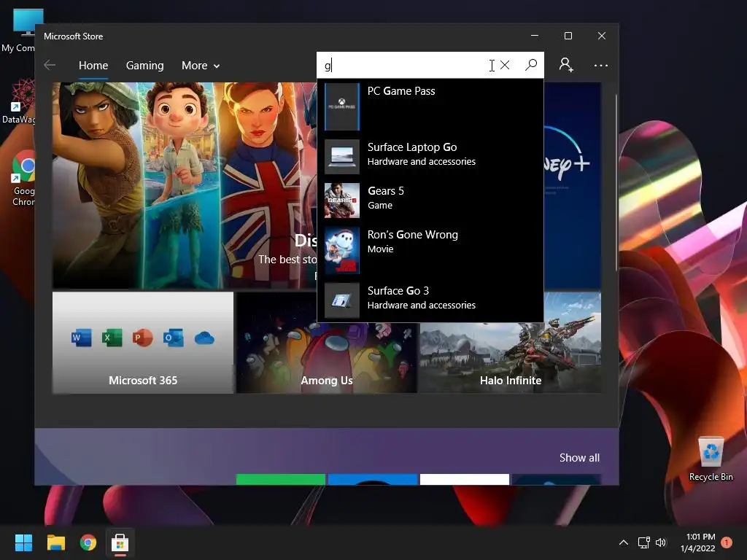
Task: Open File Explorer from the taskbar
Action: (x=55, y=542)
